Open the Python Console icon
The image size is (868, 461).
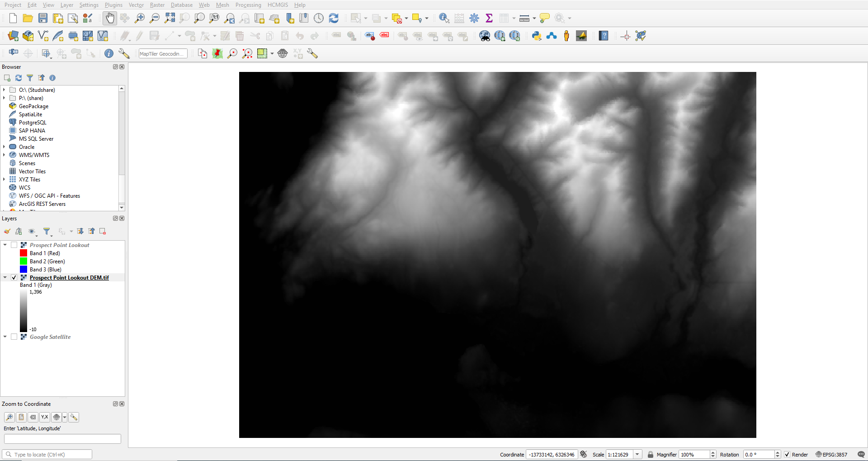(x=537, y=36)
